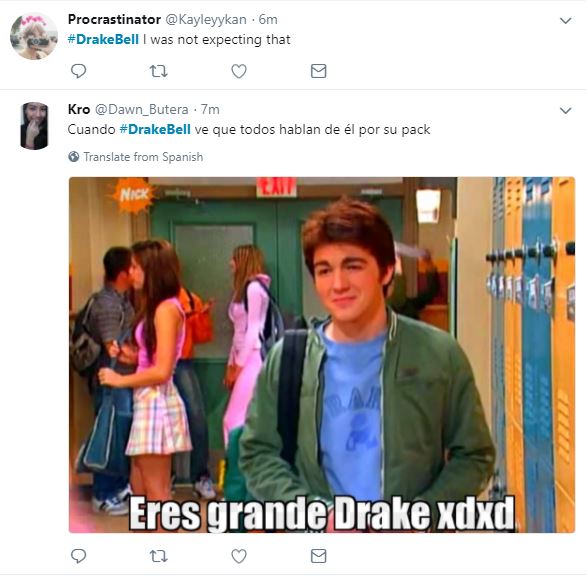Click the 7m timestamp on Kro's tweet
Image resolution: width=586 pixels, height=581 pixels.
coord(210,109)
